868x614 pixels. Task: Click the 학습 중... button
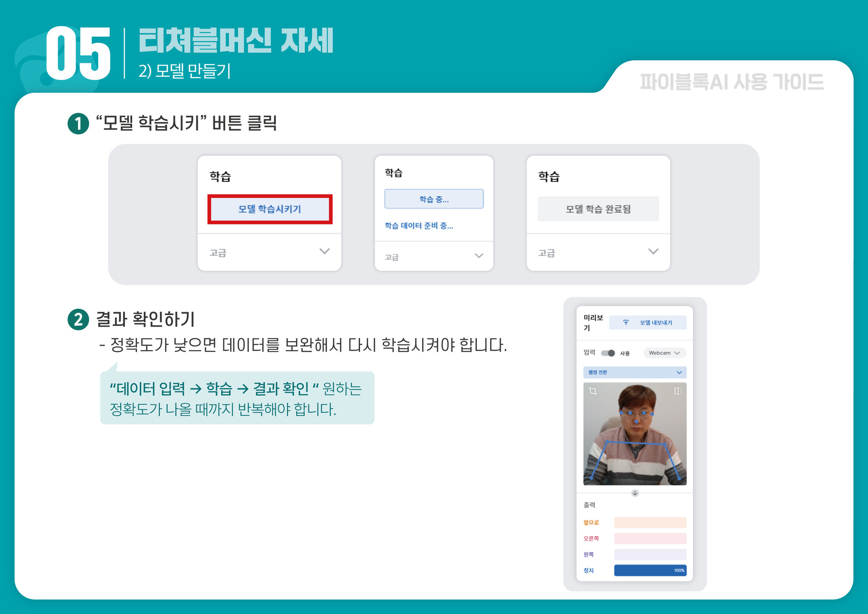434,199
